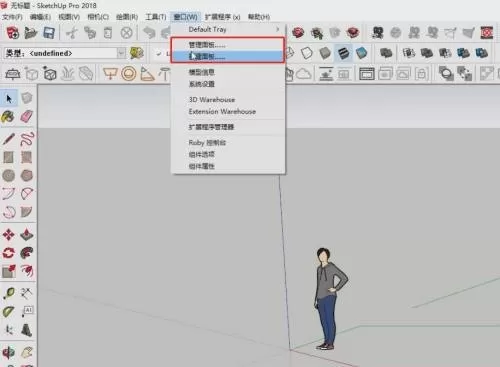
Task: Open the 相机(C) menu
Action: click(98, 17)
